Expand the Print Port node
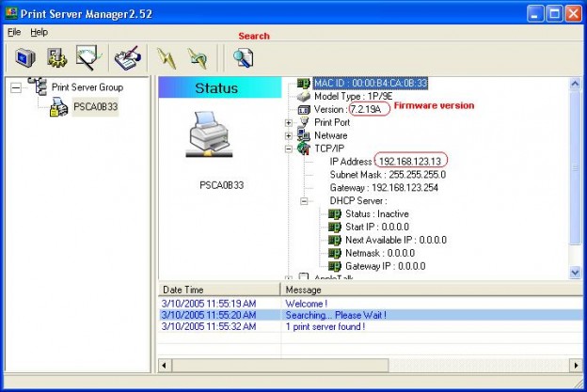This screenshot has width=587, height=392. [x=289, y=122]
